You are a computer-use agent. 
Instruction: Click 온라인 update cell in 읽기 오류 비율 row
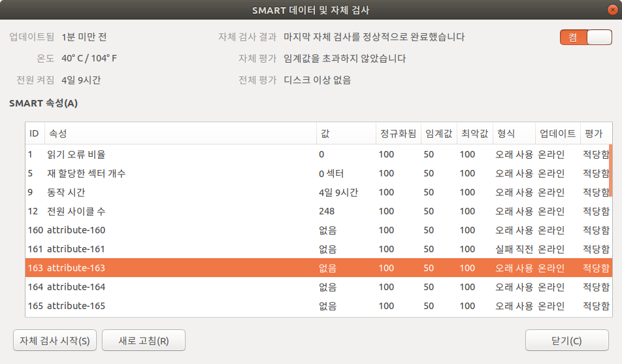[551, 154]
